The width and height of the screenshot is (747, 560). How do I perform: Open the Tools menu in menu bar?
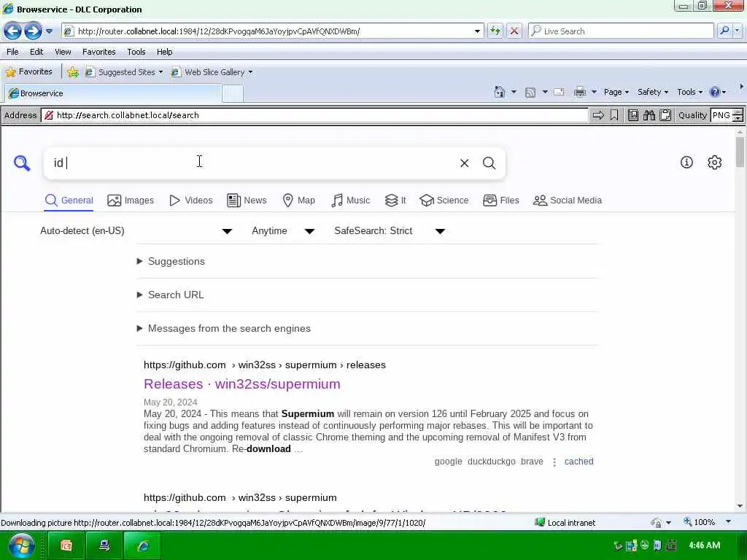[x=136, y=52]
